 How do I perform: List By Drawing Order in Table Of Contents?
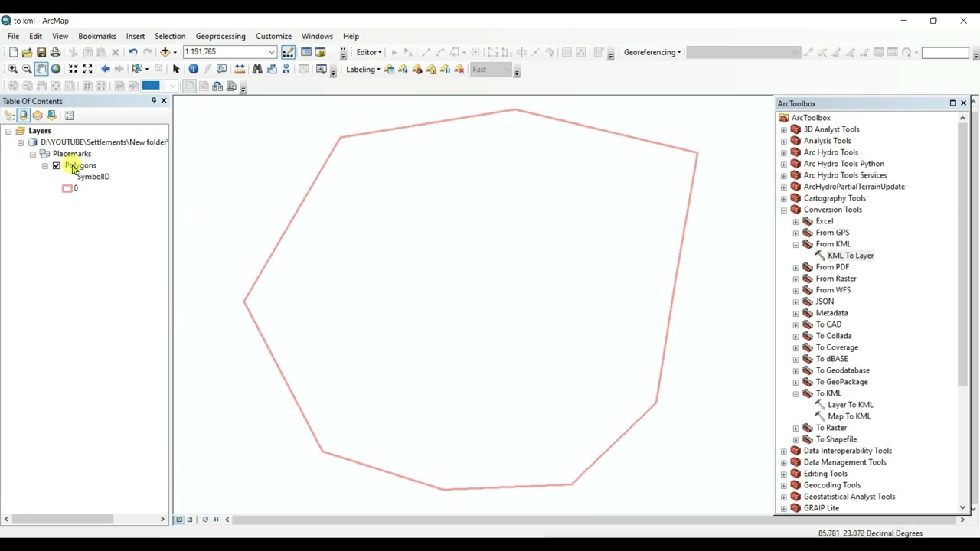[x=9, y=116]
